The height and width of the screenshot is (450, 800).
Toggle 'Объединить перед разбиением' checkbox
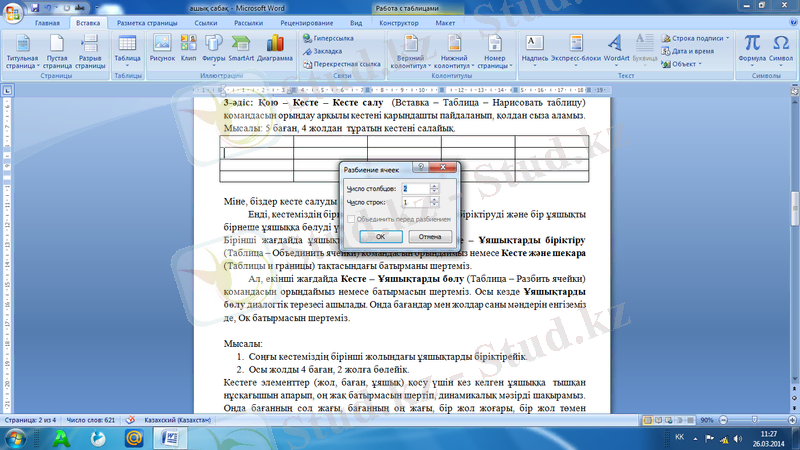point(349,218)
